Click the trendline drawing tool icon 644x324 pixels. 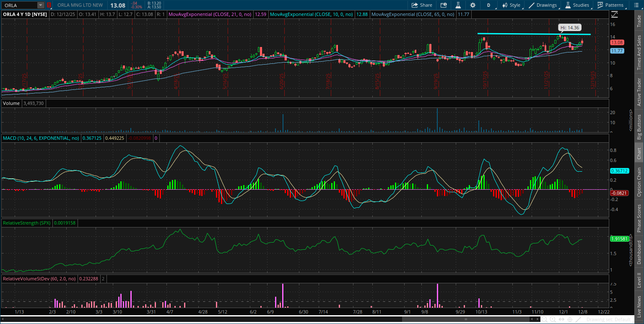[577, 319]
